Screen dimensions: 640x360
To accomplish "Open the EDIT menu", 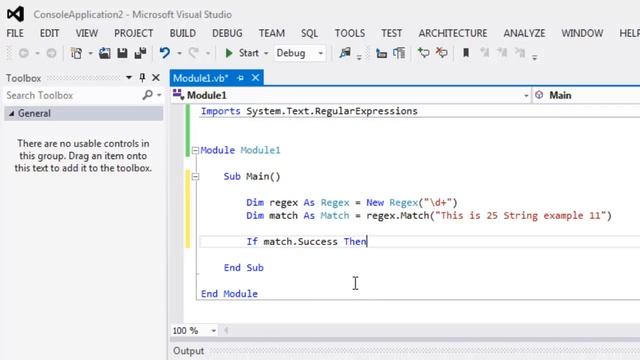I will point(49,33).
